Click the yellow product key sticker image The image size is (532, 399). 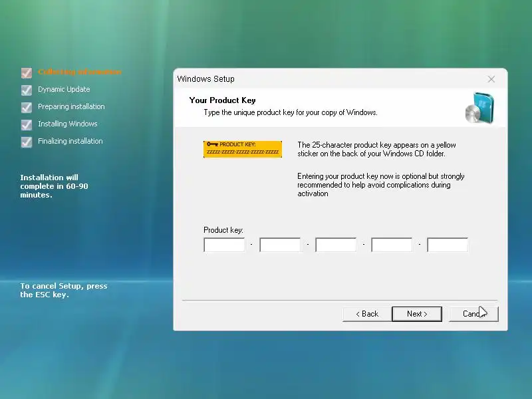243,149
